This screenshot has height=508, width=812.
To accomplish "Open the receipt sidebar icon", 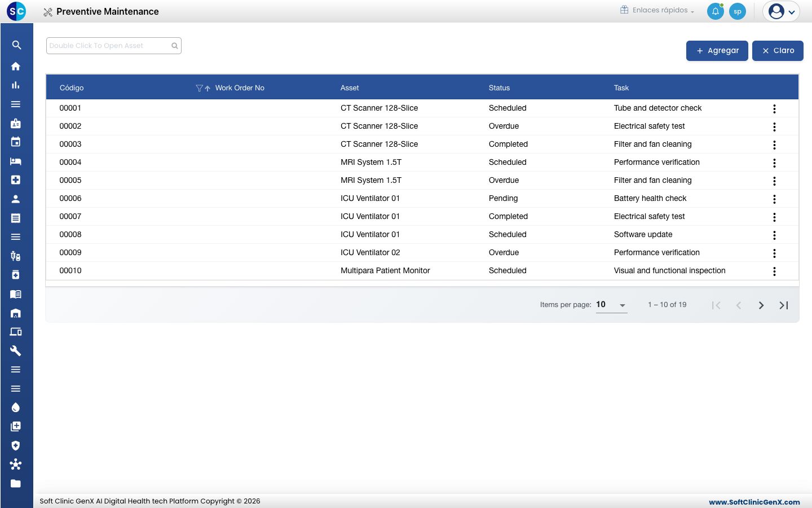I will coord(16,218).
